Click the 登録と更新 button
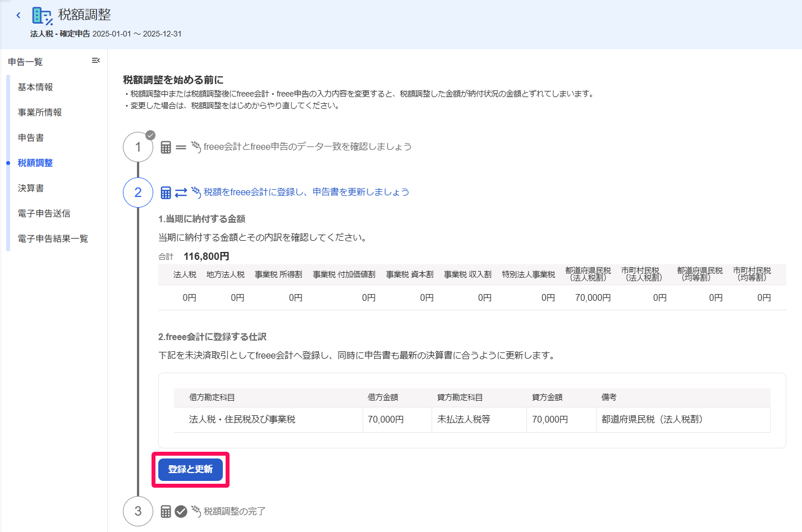Screen dimensions: 802x532 [190, 469]
